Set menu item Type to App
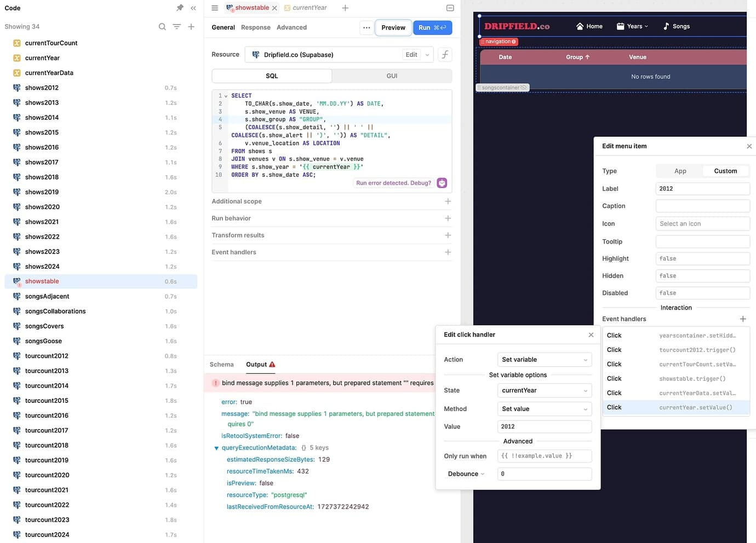 click(680, 171)
